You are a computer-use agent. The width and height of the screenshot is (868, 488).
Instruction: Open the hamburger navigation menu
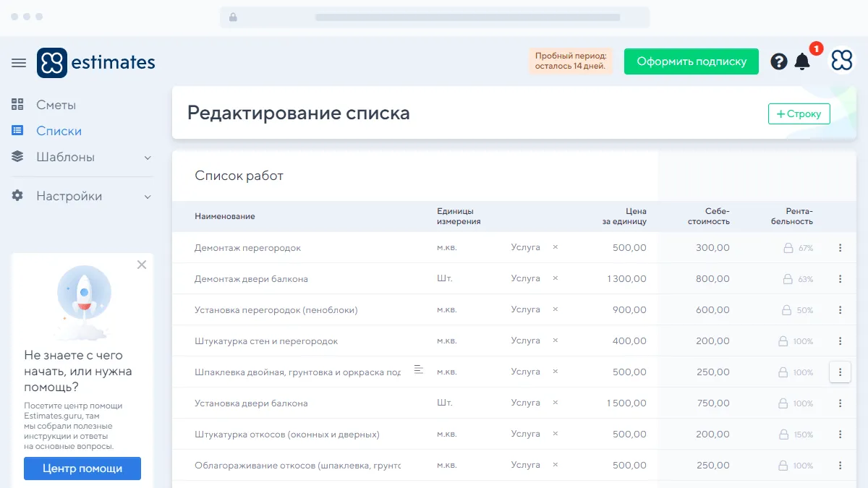[19, 63]
